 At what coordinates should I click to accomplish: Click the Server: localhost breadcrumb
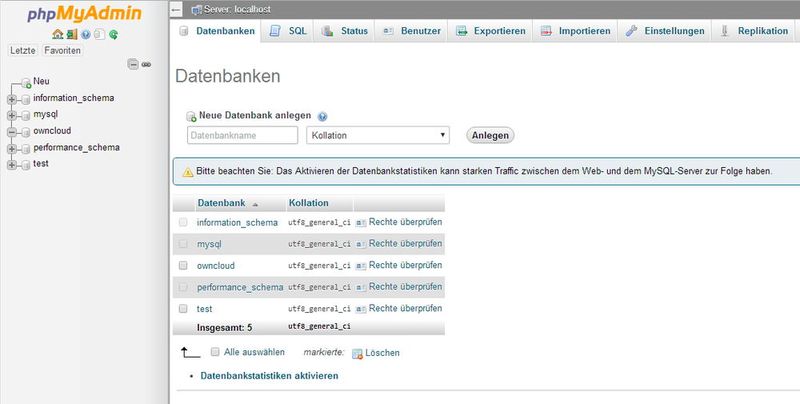(237, 10)
